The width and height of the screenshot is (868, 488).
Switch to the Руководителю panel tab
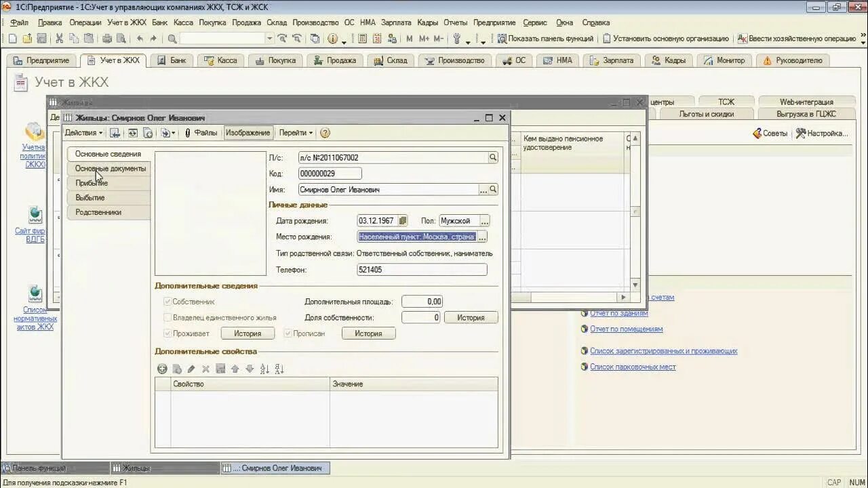coord(793,60)
